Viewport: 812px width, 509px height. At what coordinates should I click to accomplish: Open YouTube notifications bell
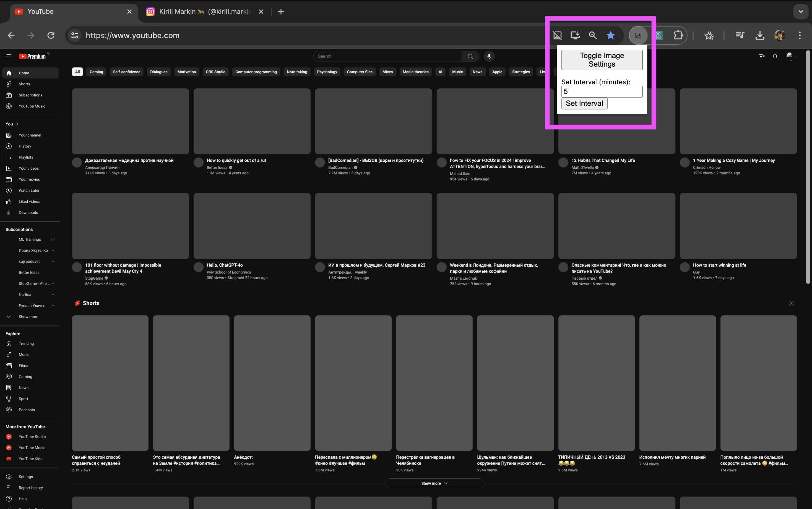click(x=775, y=56)
